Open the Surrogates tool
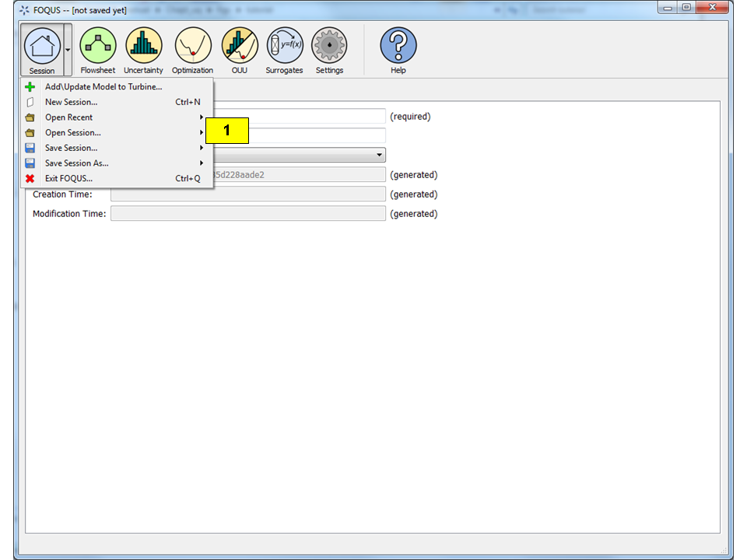747x560 pixels. [284, 46]
